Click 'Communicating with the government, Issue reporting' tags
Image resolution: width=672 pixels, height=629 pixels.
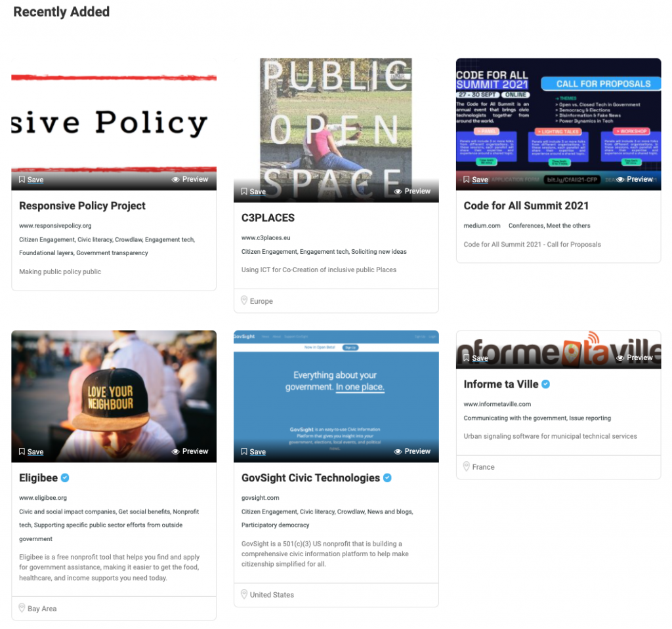click(x=537, y=418)
